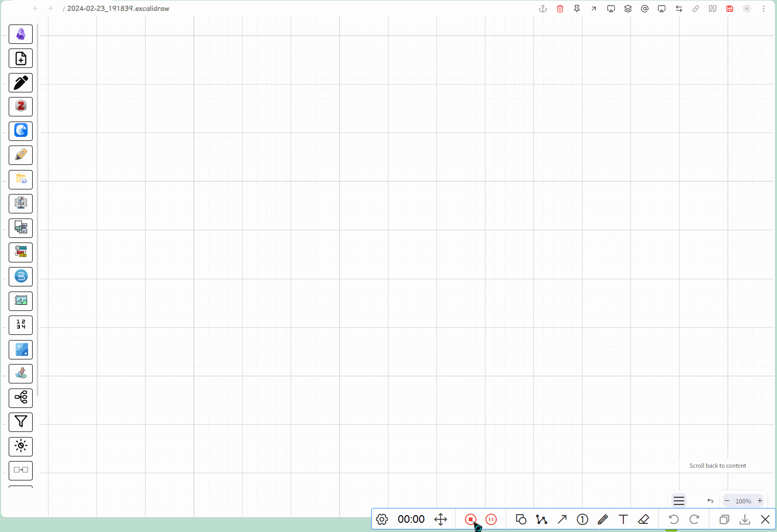Screen dimensions: 777x532
Task: Go forward with the right arrow
Action: click(x=50, y=9)
